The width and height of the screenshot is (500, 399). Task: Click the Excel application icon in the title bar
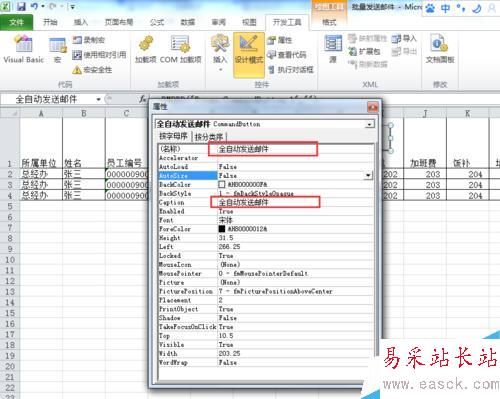coord(6,6)
